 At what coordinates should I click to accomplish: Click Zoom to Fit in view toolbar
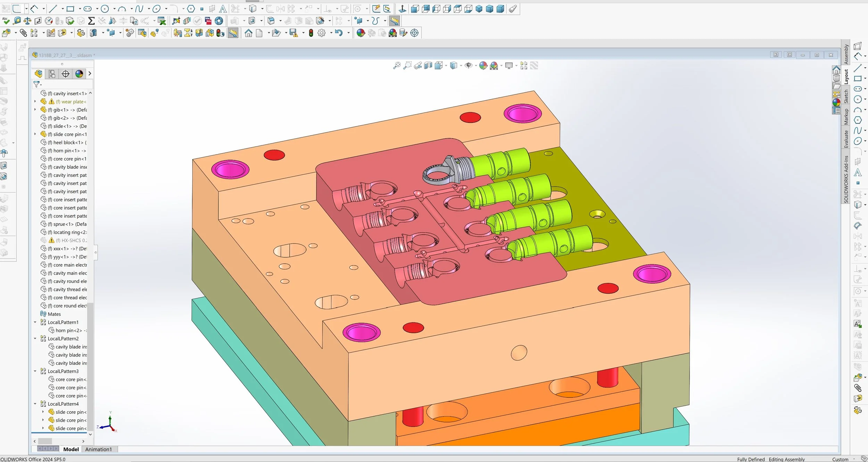[397, 65]
